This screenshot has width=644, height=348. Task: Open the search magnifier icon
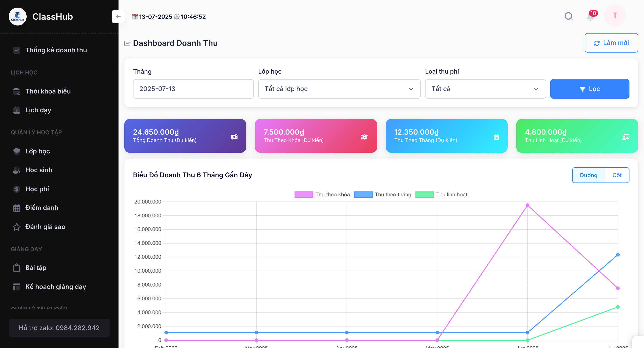point(568,17)
